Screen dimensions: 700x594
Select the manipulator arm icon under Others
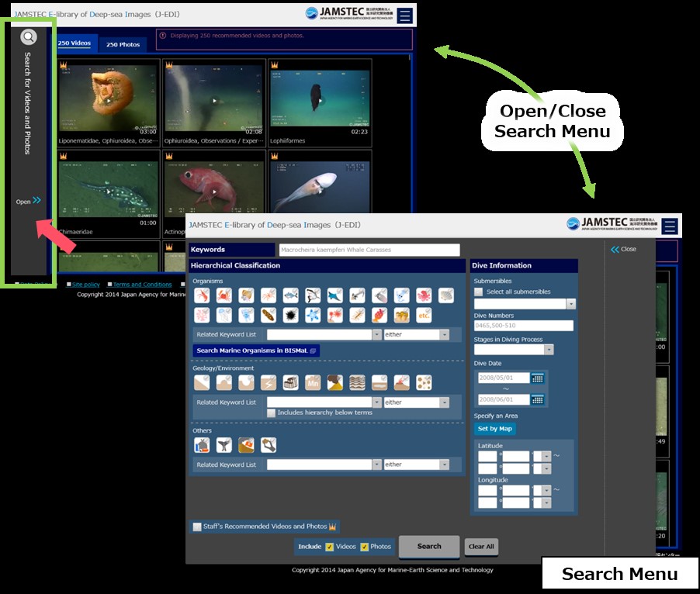tap(269, 445)
